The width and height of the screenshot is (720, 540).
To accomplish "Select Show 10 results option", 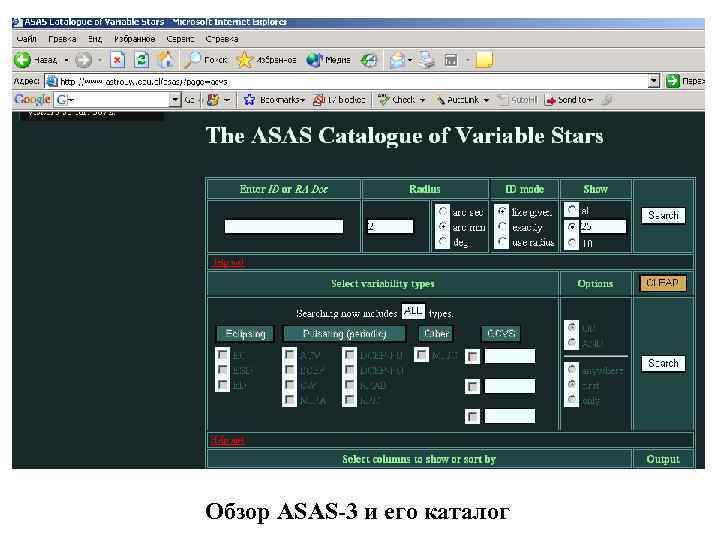I will (571, 242).
